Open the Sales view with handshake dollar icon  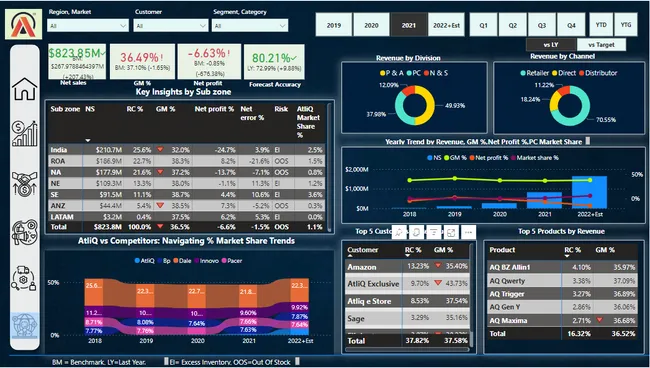[24, 184]
